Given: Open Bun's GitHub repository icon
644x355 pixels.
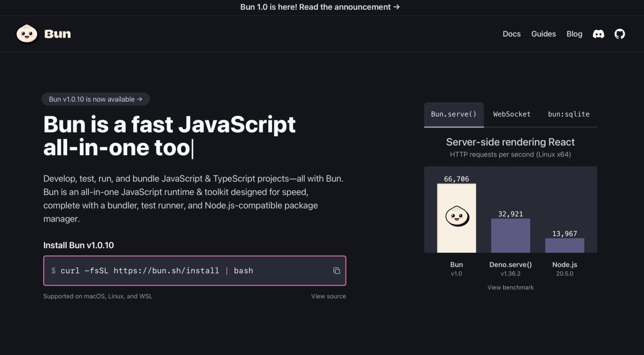Looking at the screenshot, I should (x=620, y=34).
